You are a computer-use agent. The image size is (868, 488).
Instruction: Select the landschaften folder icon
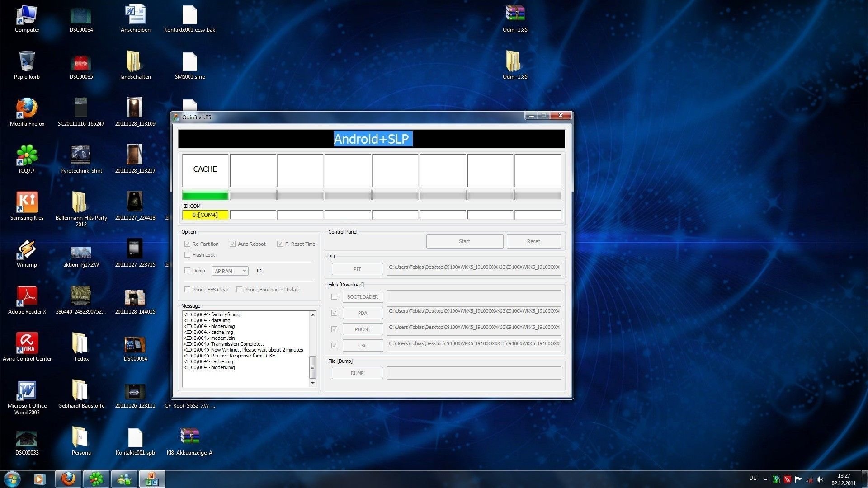[x=135, y=66]
